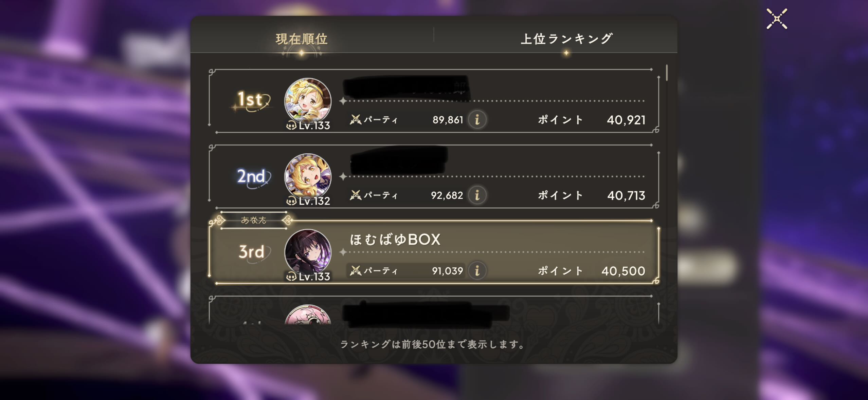Tap the pink-haired 4th place avatar
868x400 pixels.
pos(308,314)
